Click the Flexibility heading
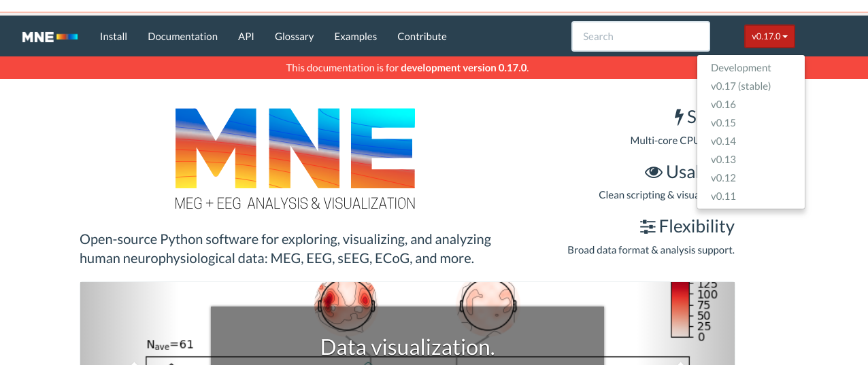Viewport: 868px width, 365px height. 697,226
